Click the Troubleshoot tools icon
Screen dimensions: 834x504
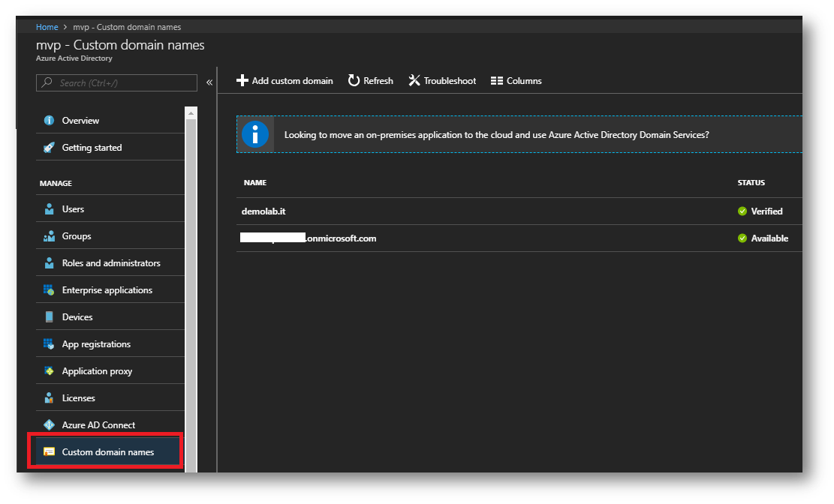(x=414, y=80)
